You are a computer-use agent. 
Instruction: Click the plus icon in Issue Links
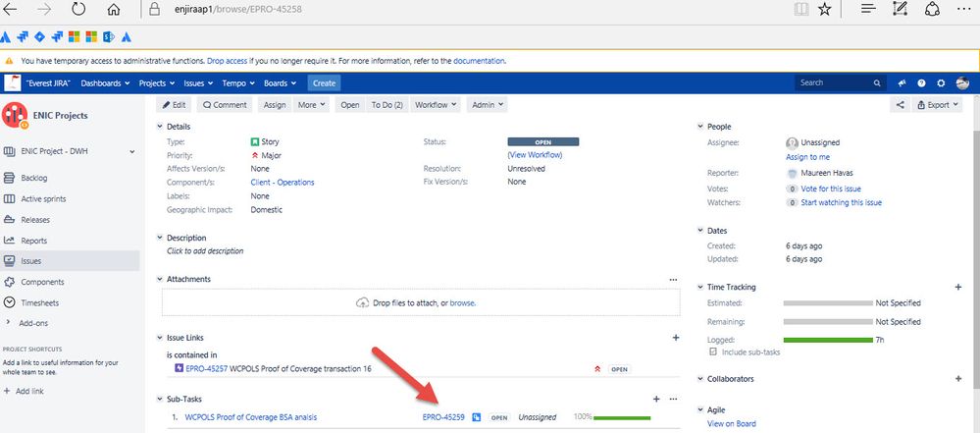click(676, 338)
